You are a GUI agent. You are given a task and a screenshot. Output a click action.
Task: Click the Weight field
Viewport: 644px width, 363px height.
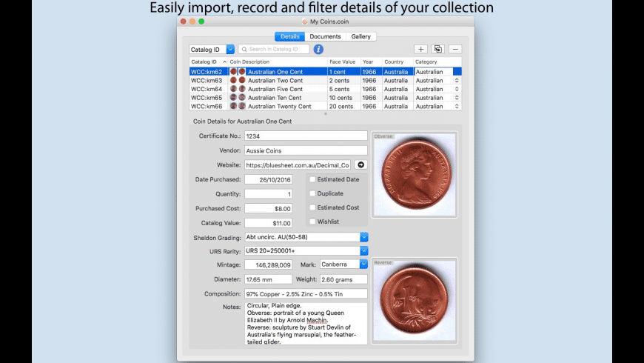[343, 279]
